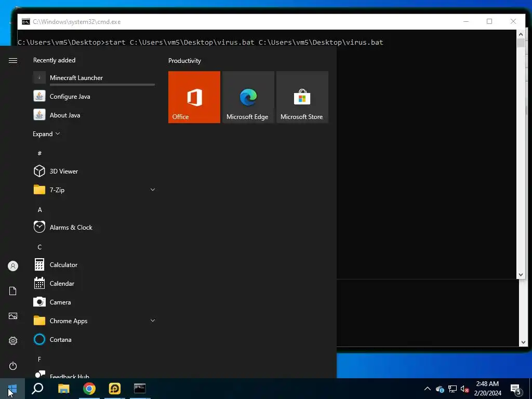Image resolution: width=532 pixels, height=399 pixels.
Task: Show hidden tray icons chevron
Action: pyautogui.click(x=428, y=389)
